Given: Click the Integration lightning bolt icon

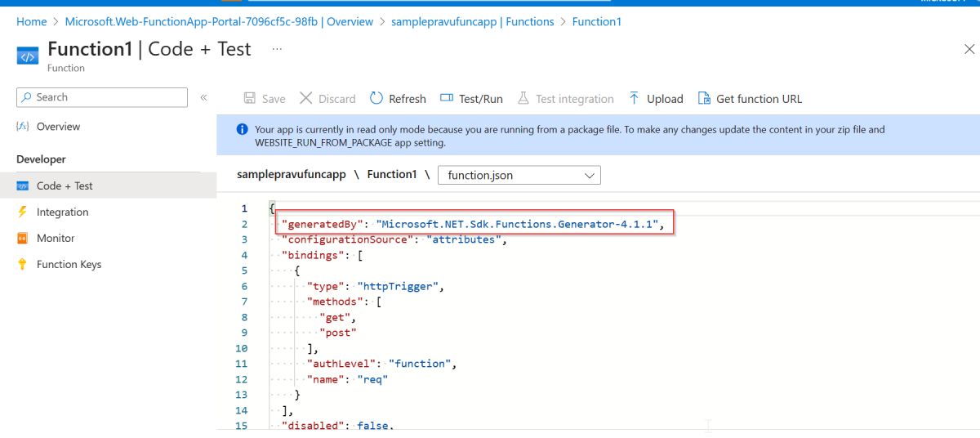Looking at the screenshot, I should [x=22, y=212].
